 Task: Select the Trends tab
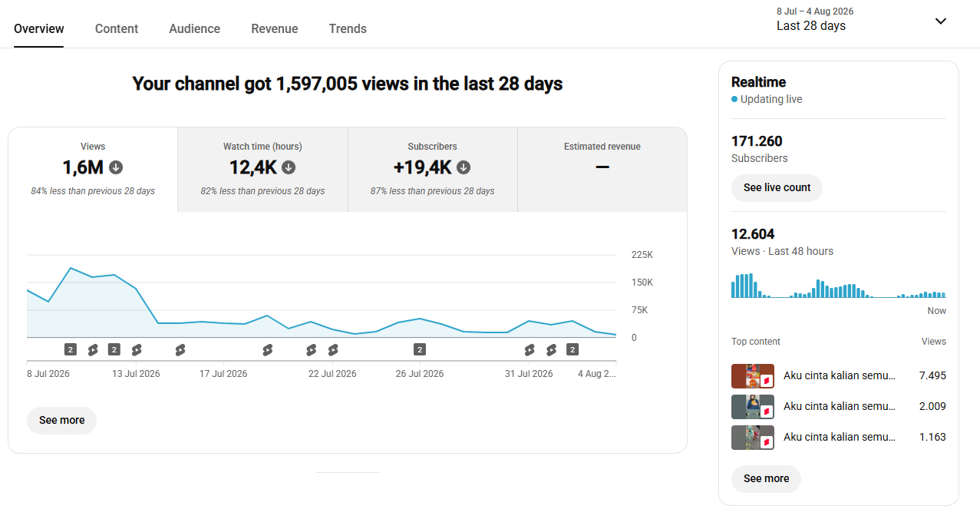pyautogui.click(x=348, y=28)
